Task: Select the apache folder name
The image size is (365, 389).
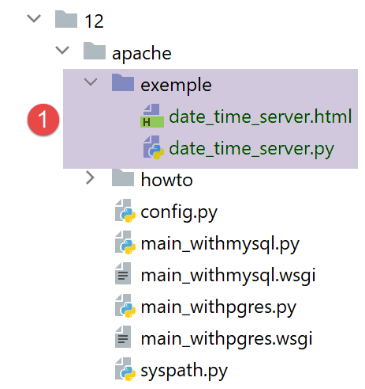Action: 142,53
